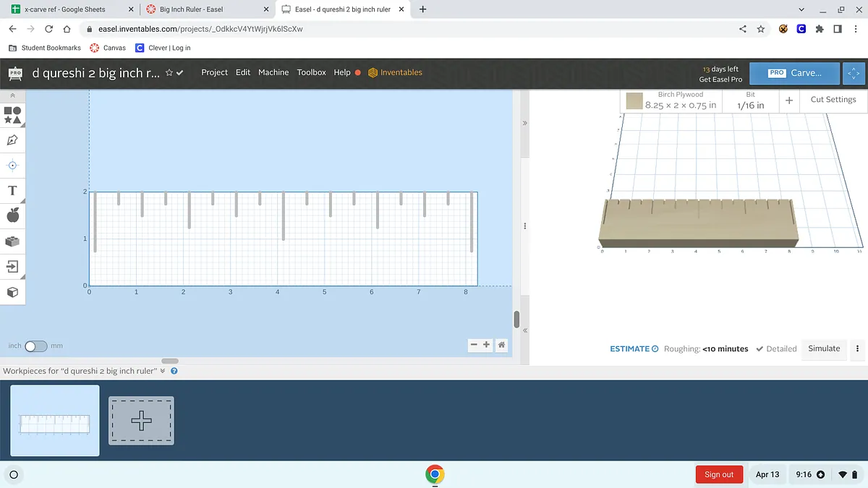Open the apps brick icon
868x488 pixels.
pos(12,241)
